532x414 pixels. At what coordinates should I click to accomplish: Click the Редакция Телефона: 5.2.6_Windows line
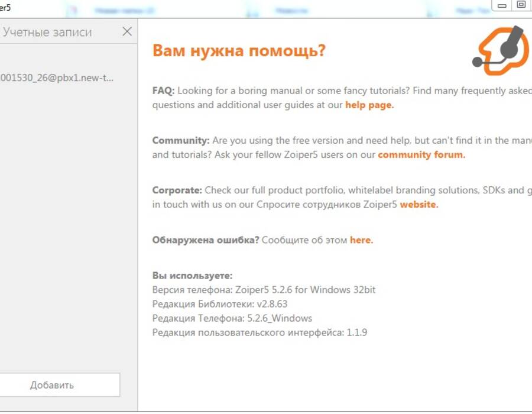(232, 318)
